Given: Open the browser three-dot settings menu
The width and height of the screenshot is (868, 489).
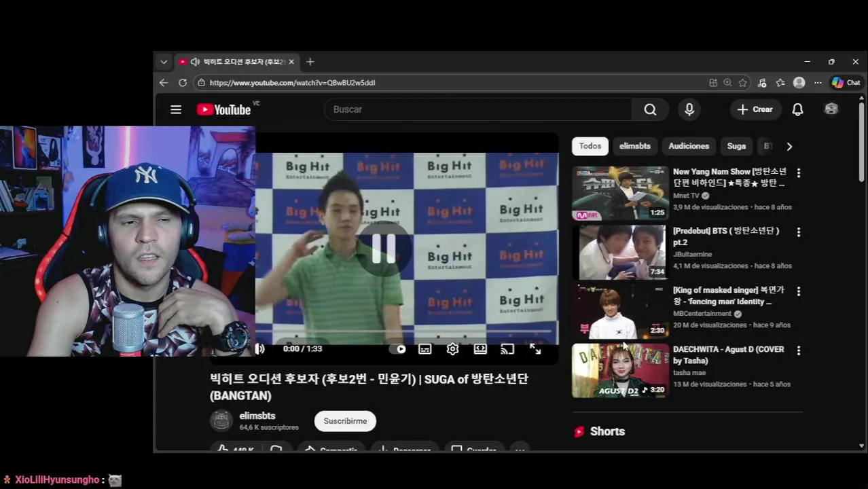Looking at the screenshot, I should pos(818,83).
